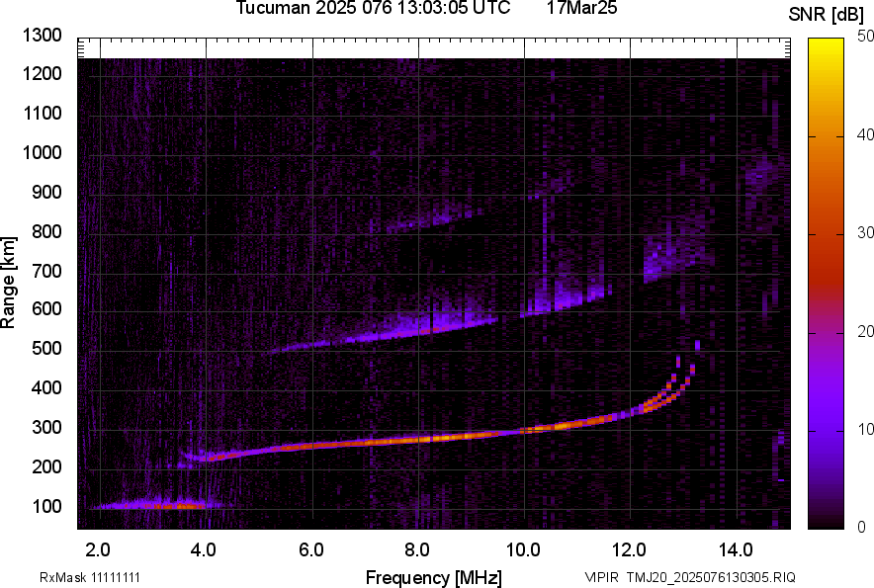Click the Range [km] axis label
The image size is (874, 588).
(x=9, y=283)
